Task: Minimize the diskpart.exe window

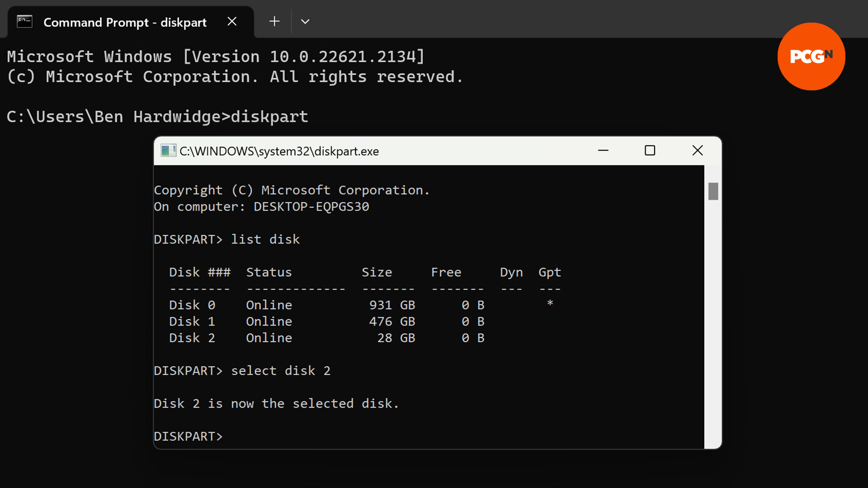Action: coord(603,150)
